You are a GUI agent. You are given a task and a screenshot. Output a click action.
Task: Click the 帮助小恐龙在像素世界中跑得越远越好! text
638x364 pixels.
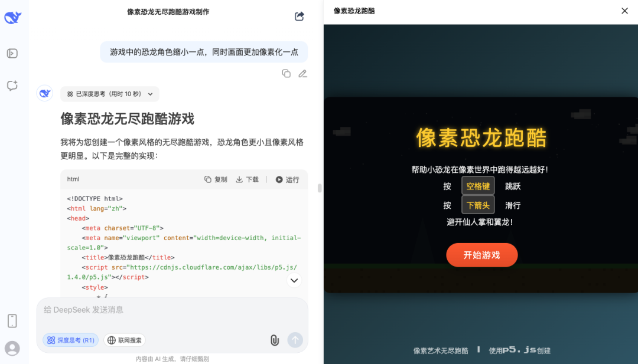point(480,169)
